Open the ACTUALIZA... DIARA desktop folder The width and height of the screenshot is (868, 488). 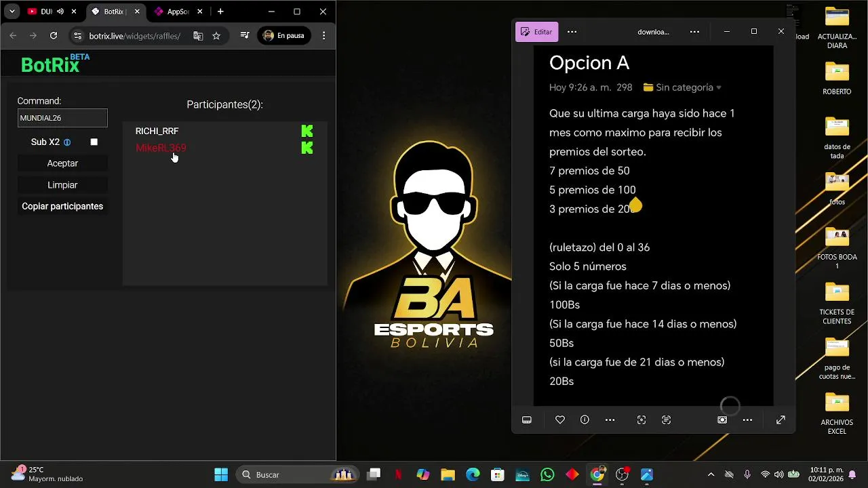pyautogui.click(x=837, y=28)
